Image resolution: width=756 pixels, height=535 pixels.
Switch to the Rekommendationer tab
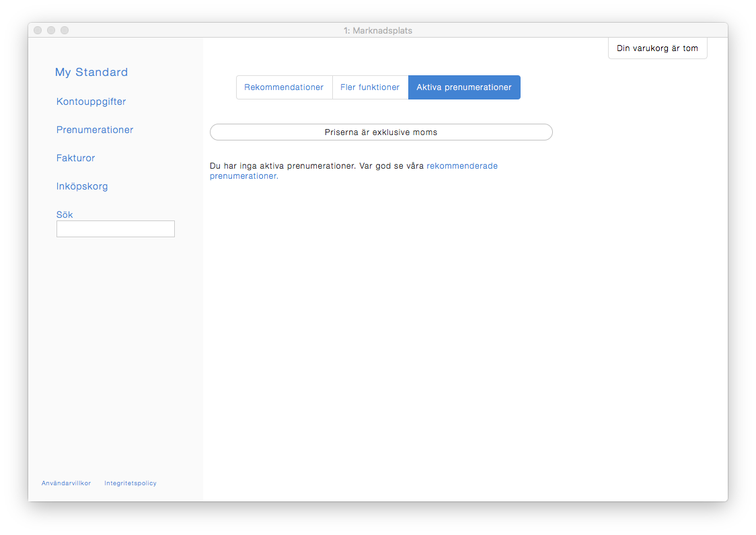tap(284, 87)
